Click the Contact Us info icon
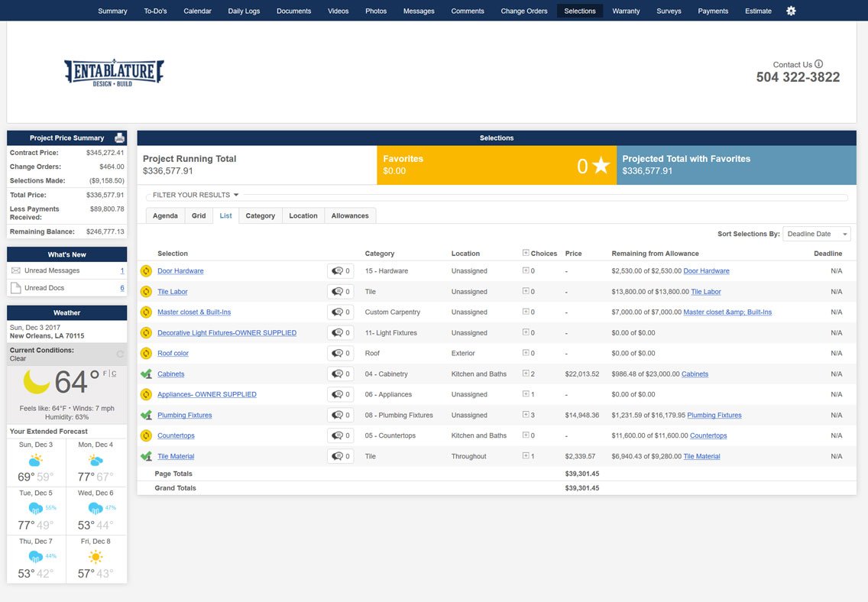 click(x=818, y=64)
